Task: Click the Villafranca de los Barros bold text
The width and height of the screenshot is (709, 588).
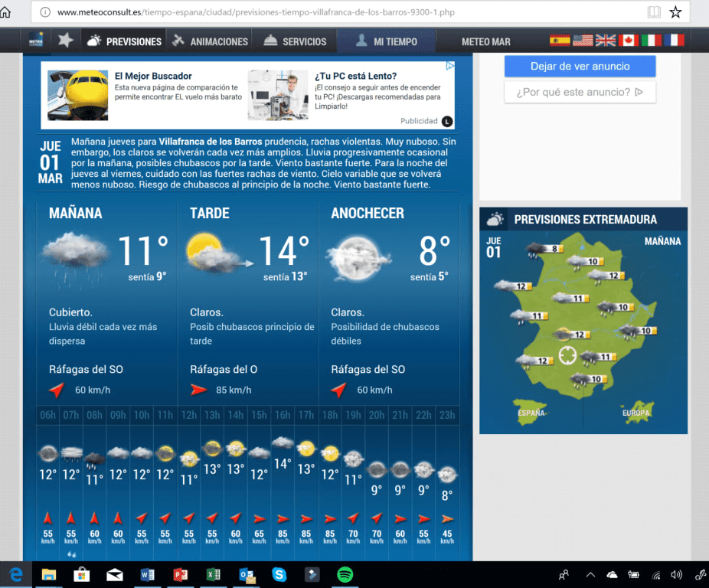Action: (x=211, y=142)
